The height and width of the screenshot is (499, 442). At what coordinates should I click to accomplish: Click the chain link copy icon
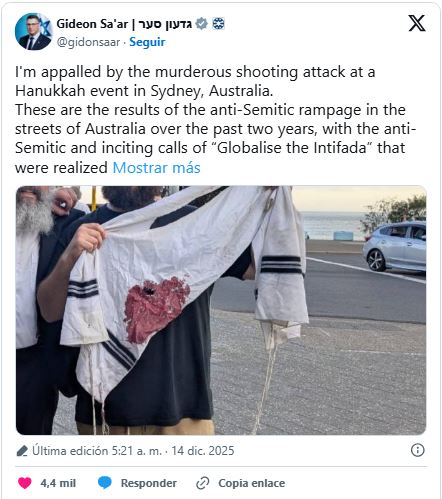(x=203, y=483)
